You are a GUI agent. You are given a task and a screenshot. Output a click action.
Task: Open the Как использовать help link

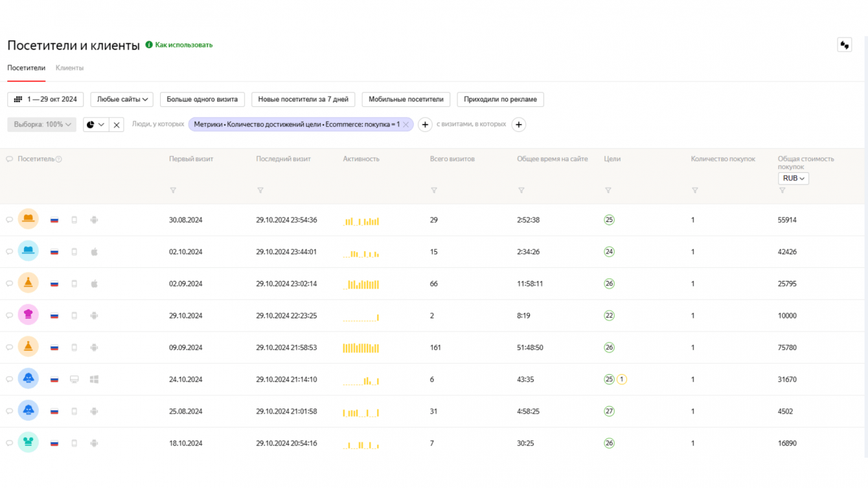click(183, 45)
